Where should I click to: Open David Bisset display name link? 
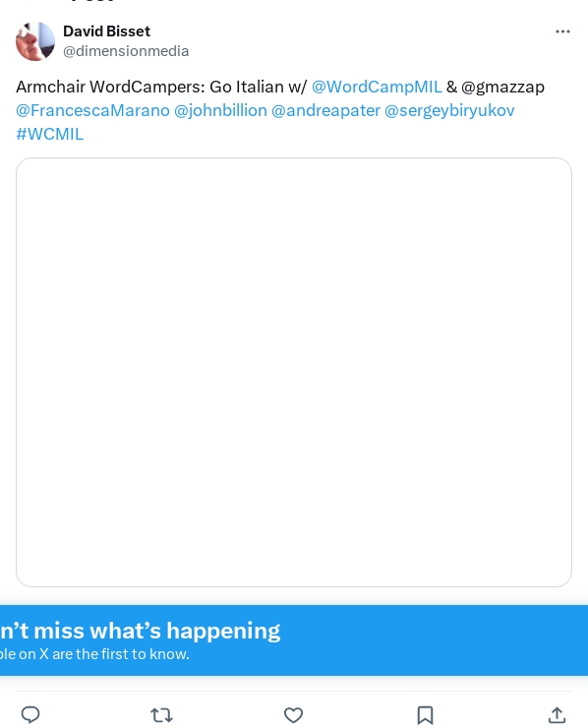tap(107, 31)
